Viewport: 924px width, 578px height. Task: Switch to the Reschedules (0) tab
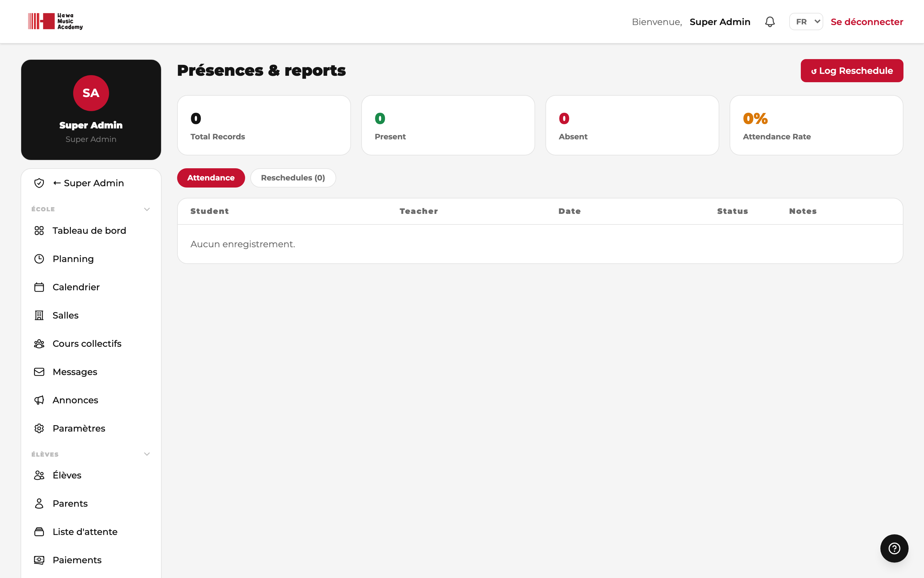coord(293,178)
